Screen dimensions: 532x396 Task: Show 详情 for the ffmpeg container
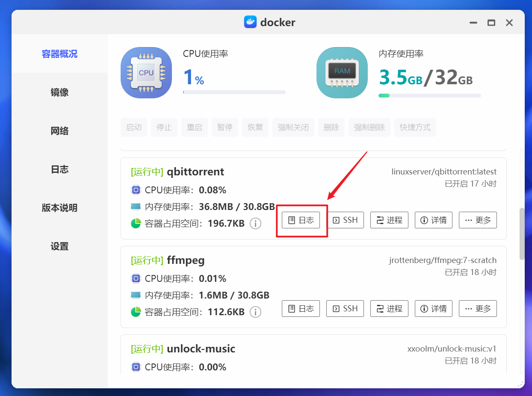[434, 308]
